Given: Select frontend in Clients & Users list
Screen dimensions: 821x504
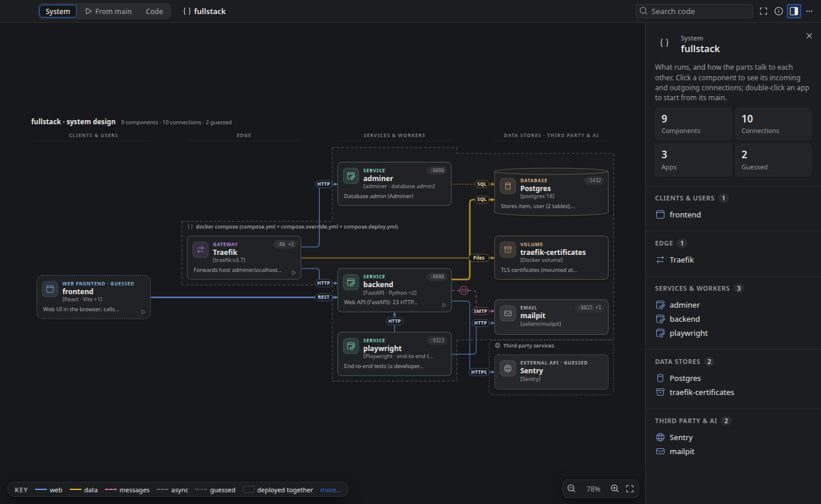Looking at the screenshot, I should click(x=733, y=214).
